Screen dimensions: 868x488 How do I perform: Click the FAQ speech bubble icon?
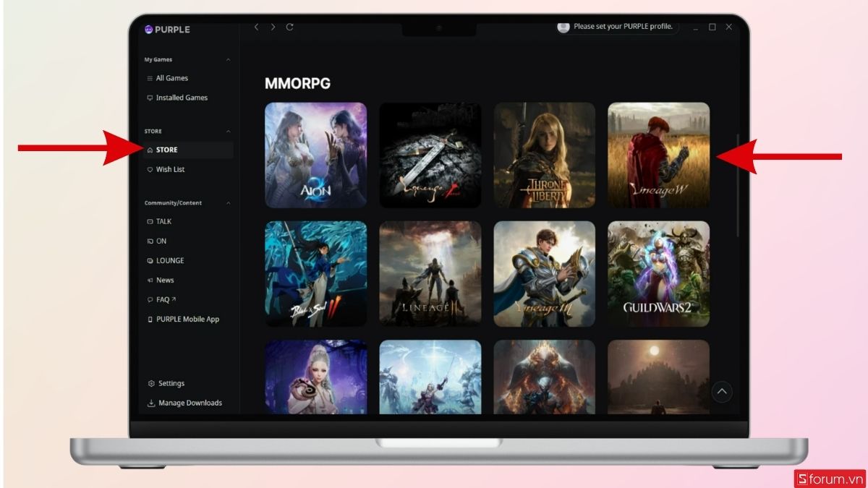[x=150, y=299]
